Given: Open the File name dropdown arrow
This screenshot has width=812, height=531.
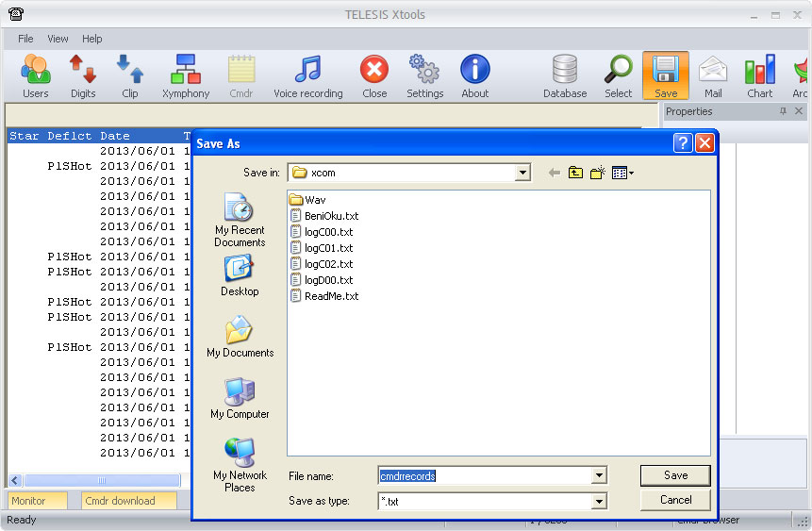Looking at the screenshot, I should click(598, 476).
